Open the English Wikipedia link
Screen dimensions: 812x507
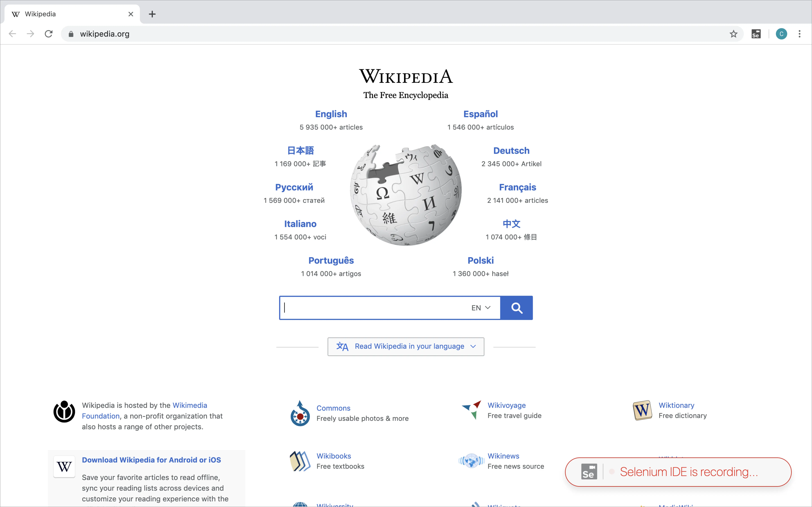[x=331, y=114]
